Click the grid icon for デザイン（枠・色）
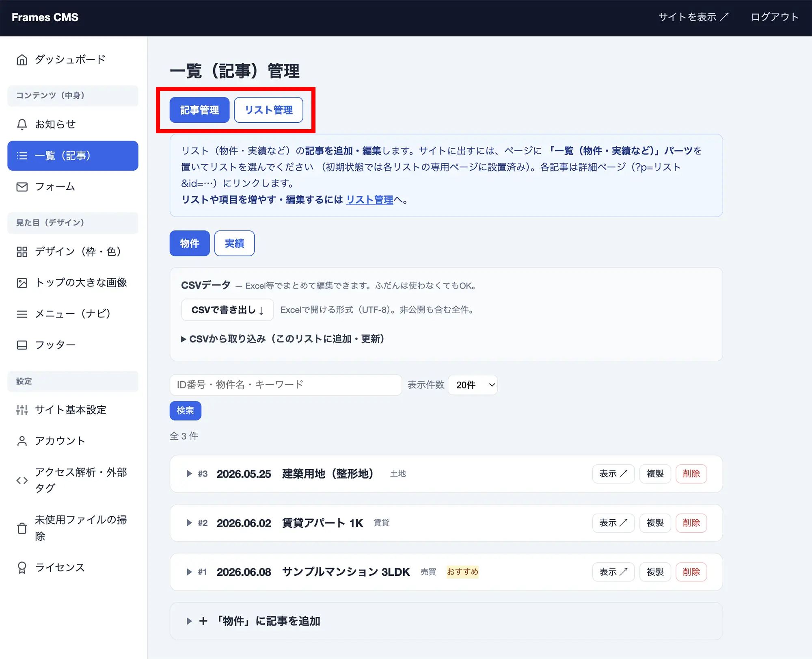This screenshot has height=659, width=812. click(22, 251)
